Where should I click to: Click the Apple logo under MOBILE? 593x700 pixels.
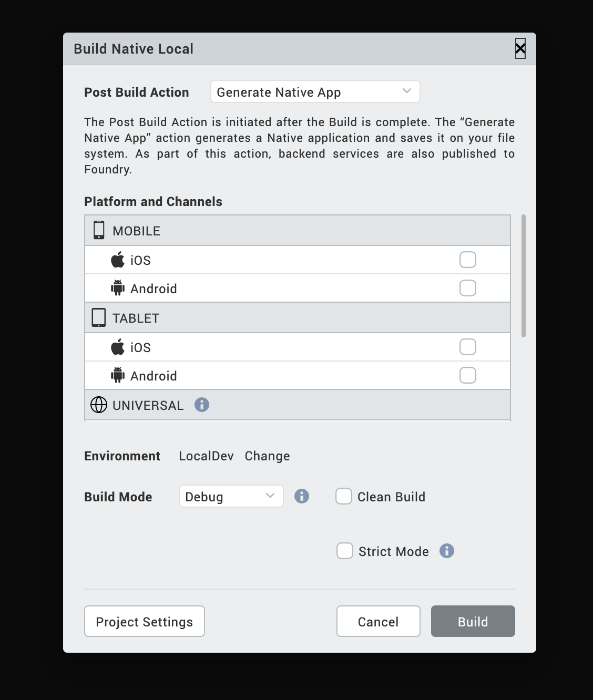coord(118,260)
